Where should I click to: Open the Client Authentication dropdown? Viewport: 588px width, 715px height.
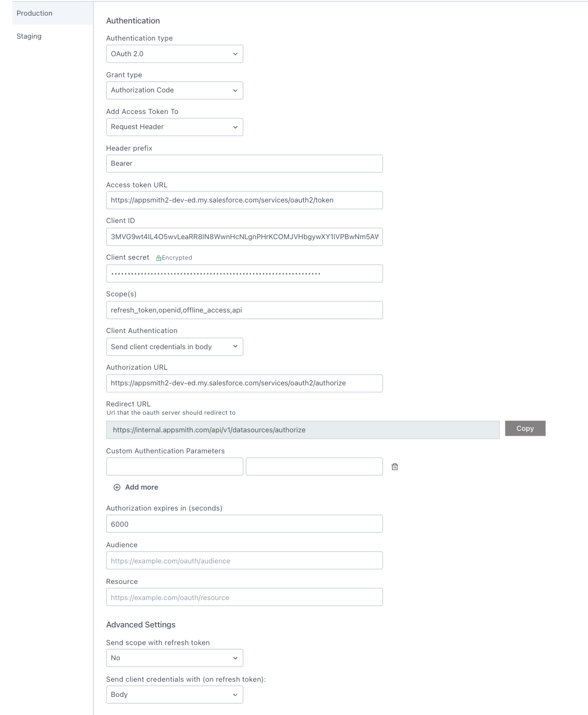[174, 347]
